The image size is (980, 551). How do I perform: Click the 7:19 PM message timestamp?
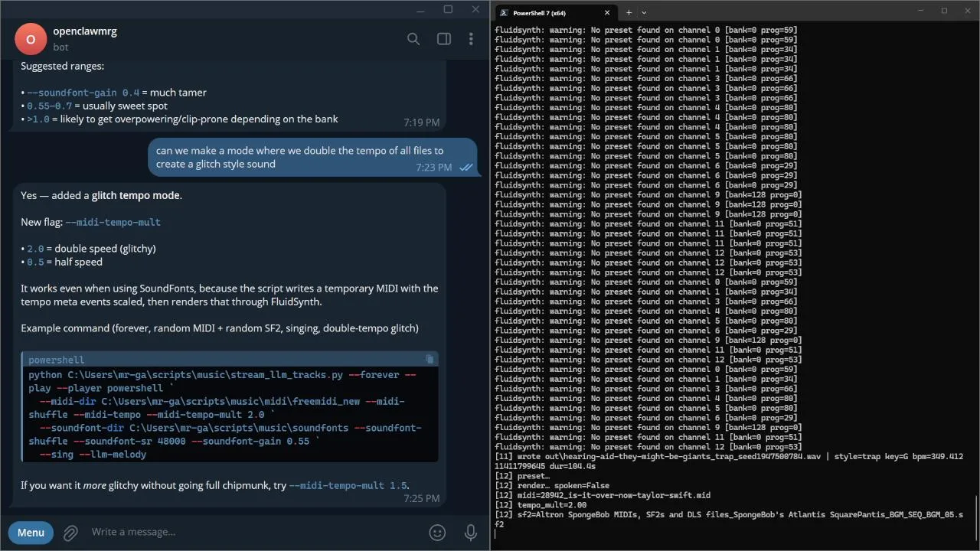[422, 122]
